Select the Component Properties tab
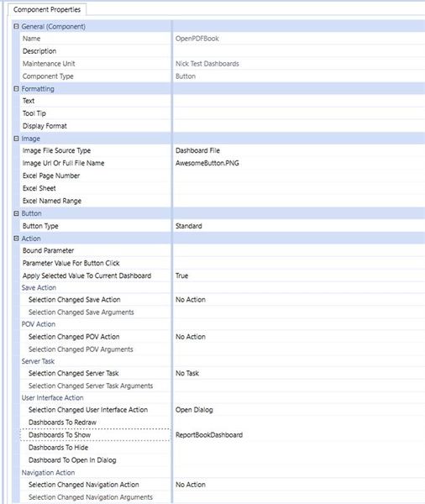The height and width of the screenshot is (504, 425). pyautogui.click(x=47, y=9)
